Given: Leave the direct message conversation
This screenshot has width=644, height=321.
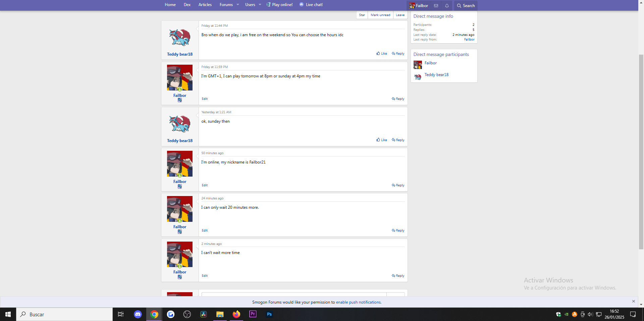Looking at the screenshot, I should [x=400, y=15].
